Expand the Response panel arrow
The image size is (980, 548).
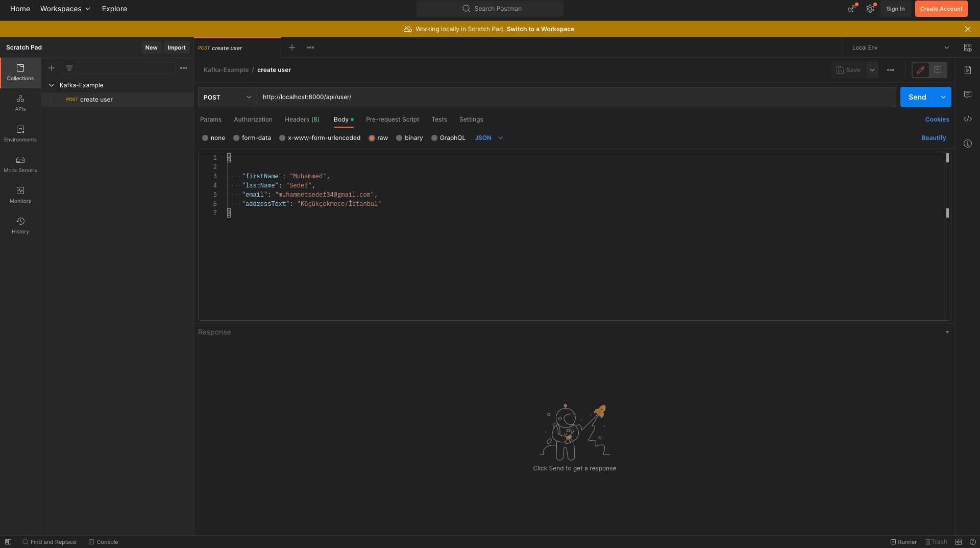click(947, 332)
